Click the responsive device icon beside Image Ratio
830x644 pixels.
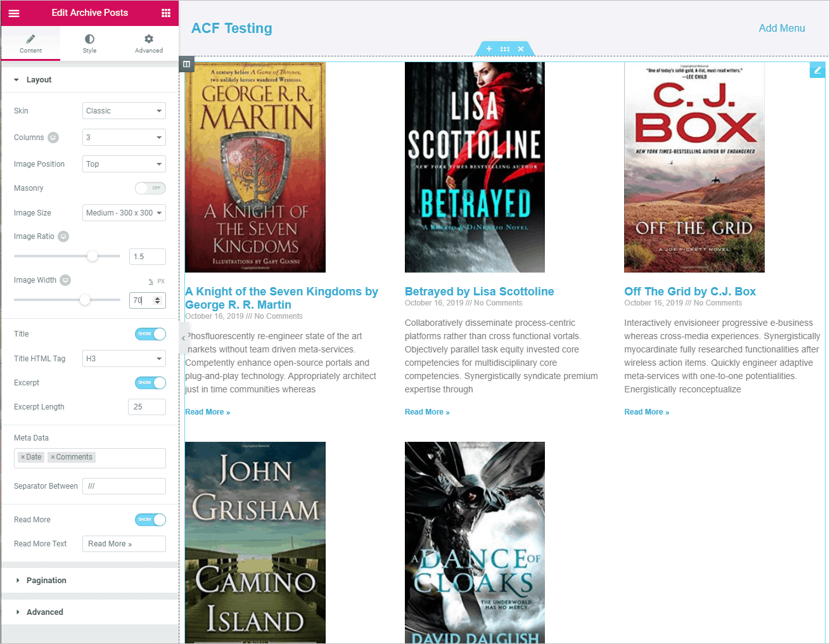(63, 236)
